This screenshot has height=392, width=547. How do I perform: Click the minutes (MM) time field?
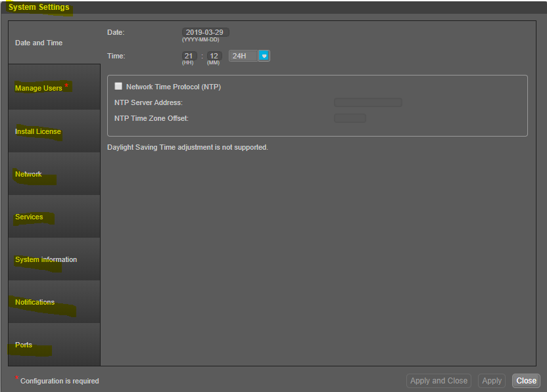[214, 56]
